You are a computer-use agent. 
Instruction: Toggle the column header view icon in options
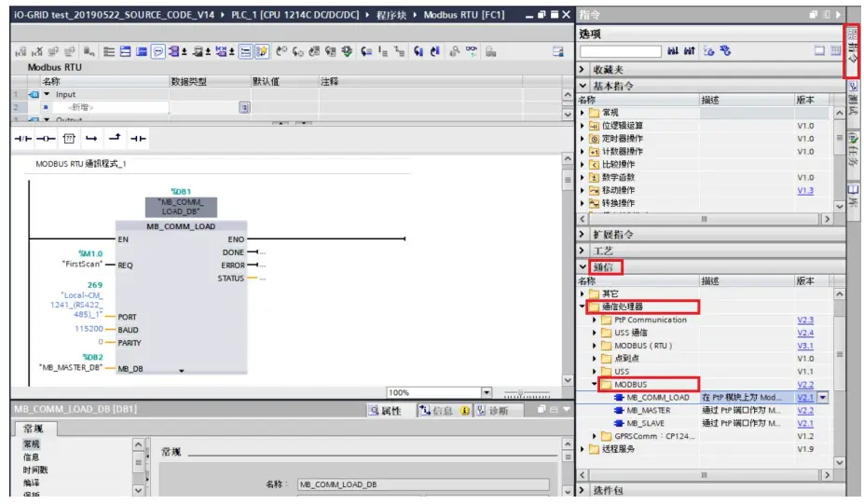(x=819, y=50)
